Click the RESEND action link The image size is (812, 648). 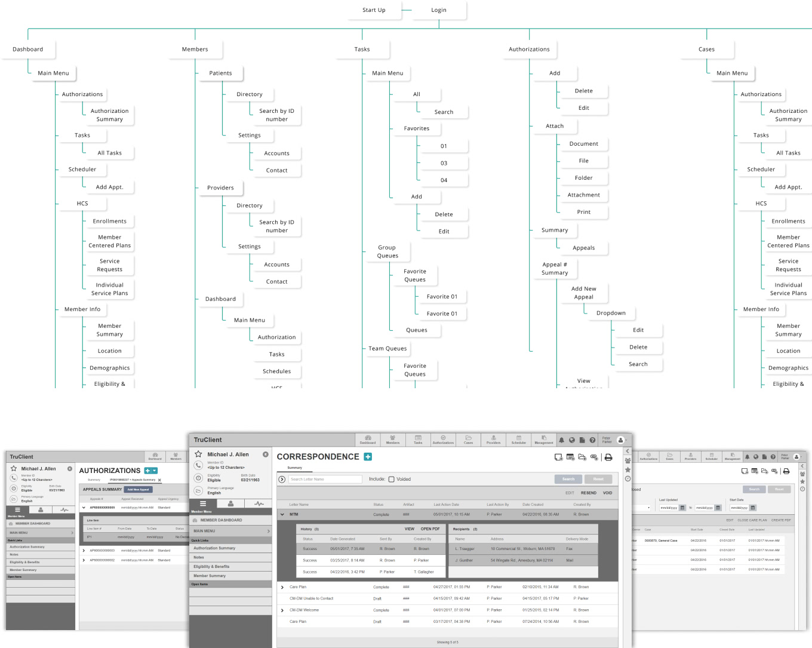[x=589, y=493]
